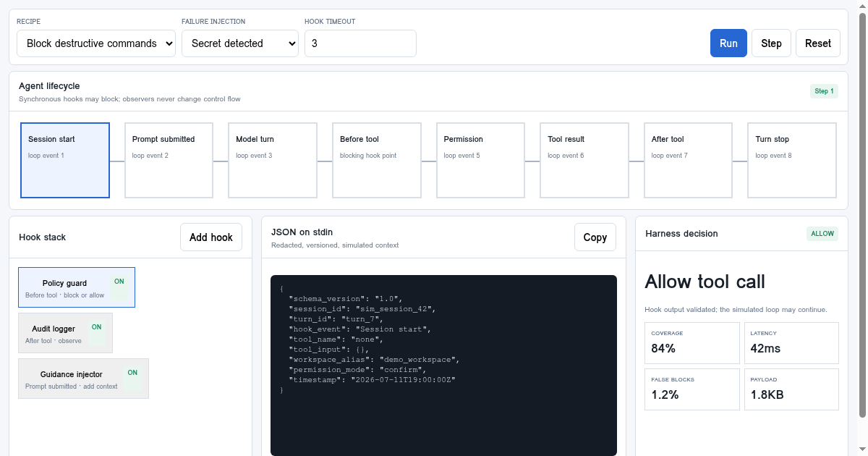Click the Hook stack heading
Image resolution: width=868 pixels, height=456 pixels.
42,237
